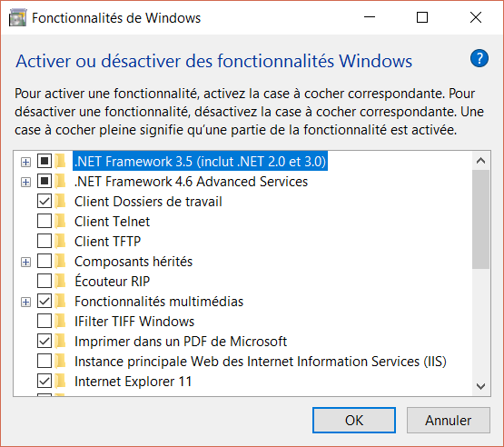This screenshot has height=447, width=504.
Task: Click folder icon next to Client TFTP
Action: pyautogui.click(x=60, y=241)
